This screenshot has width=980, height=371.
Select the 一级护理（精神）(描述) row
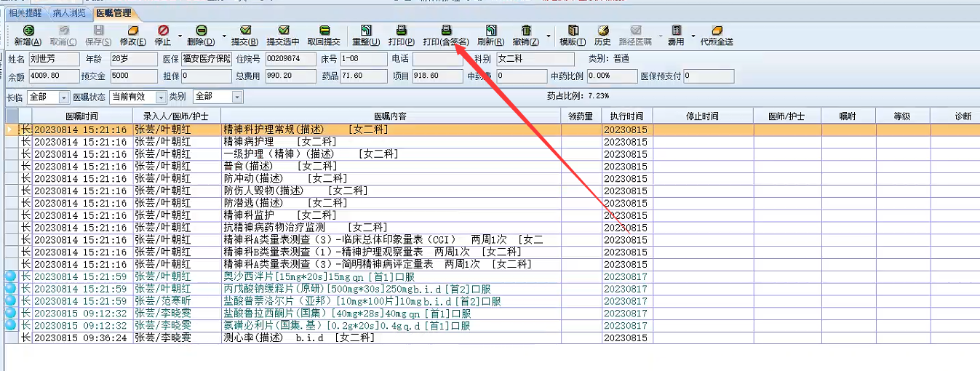(x=492, y=154)
